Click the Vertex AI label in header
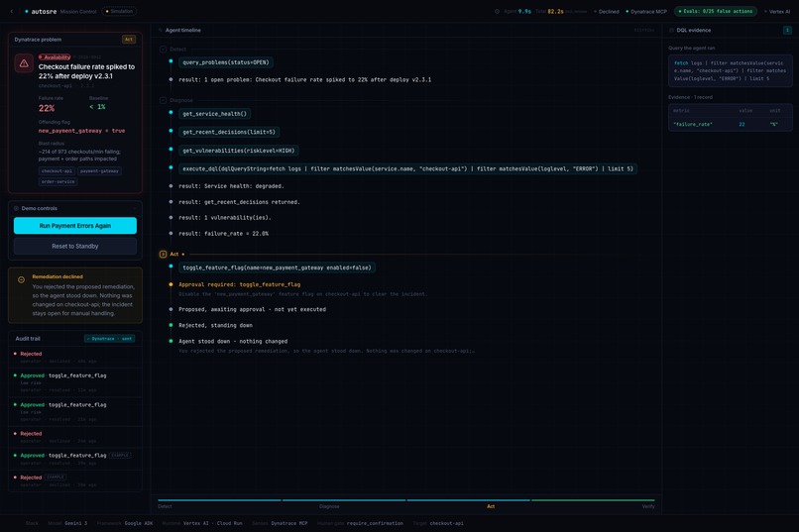This screenshot has width=799, height=532. (777, 11)
